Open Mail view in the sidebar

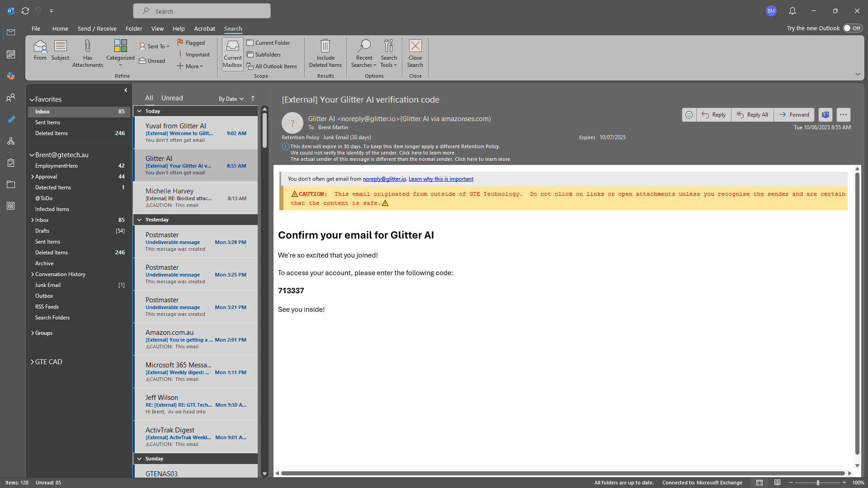pyautogui.click(x=11, y=32)
